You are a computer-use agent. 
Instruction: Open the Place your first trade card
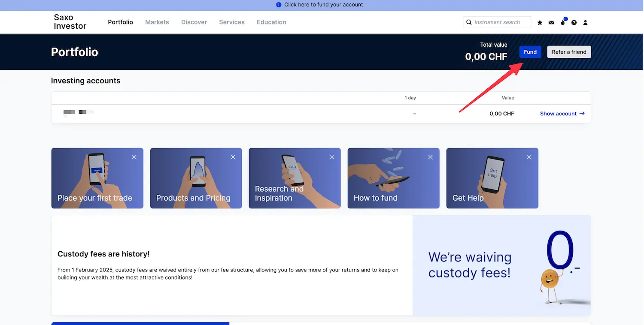[x=97, y=178]
